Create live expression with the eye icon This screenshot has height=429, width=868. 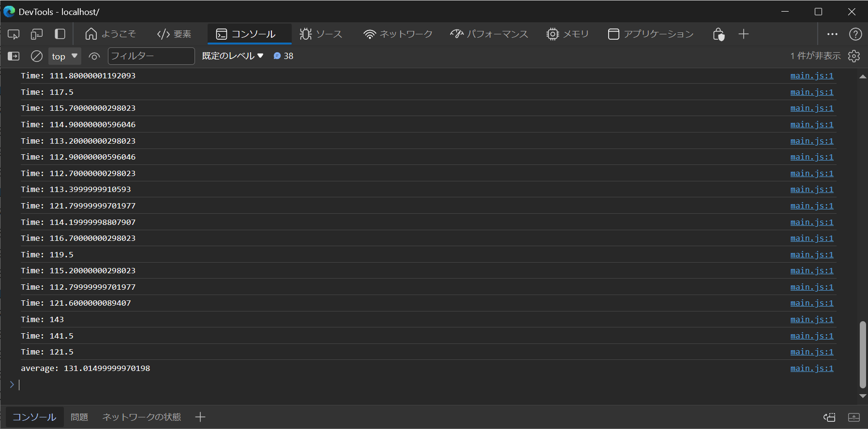94,56
